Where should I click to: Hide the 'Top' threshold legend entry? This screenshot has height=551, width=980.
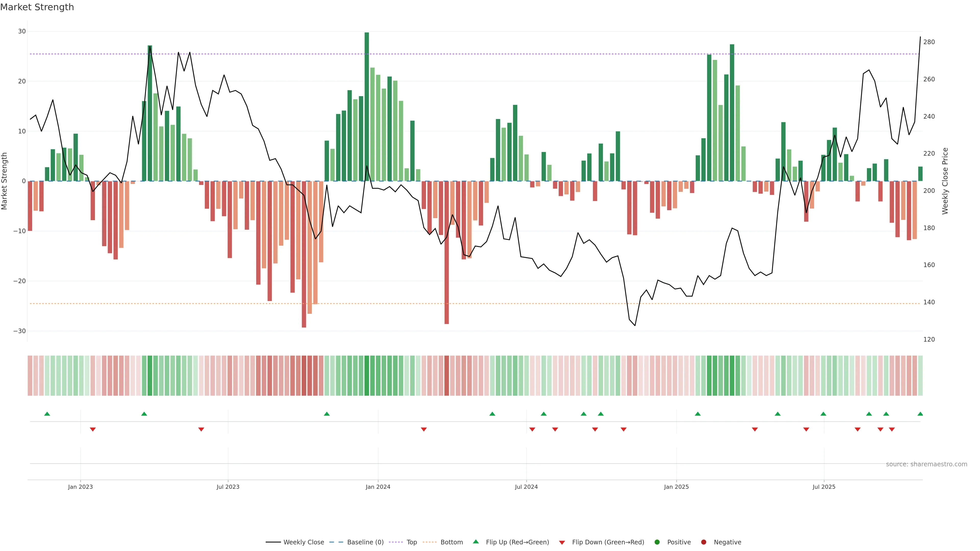412,542
